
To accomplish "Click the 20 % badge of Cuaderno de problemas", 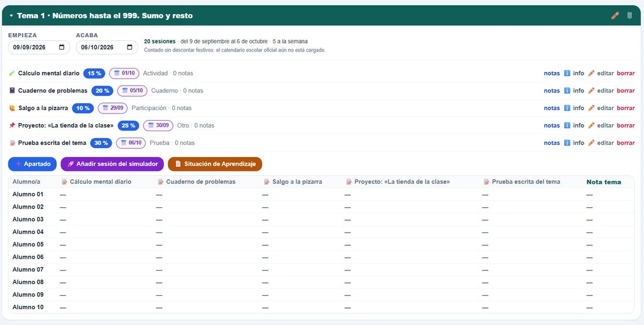I will 102,91.
